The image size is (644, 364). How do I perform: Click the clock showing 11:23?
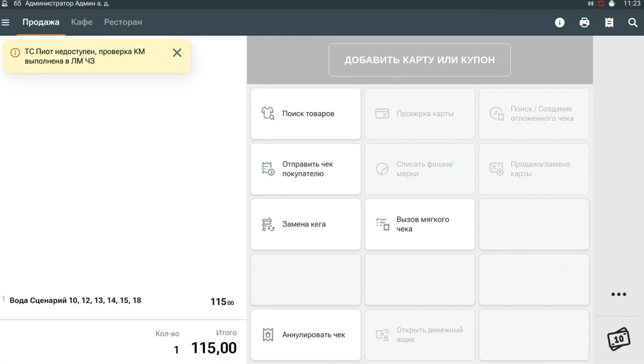pyautogui.click(x=631, y=4)
